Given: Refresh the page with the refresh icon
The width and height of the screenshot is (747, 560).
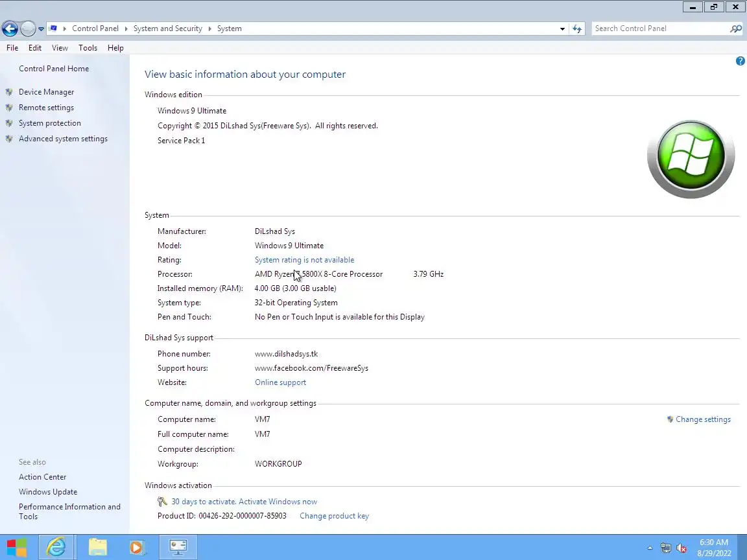Looking at the screenshot, I should click(577, 29).
